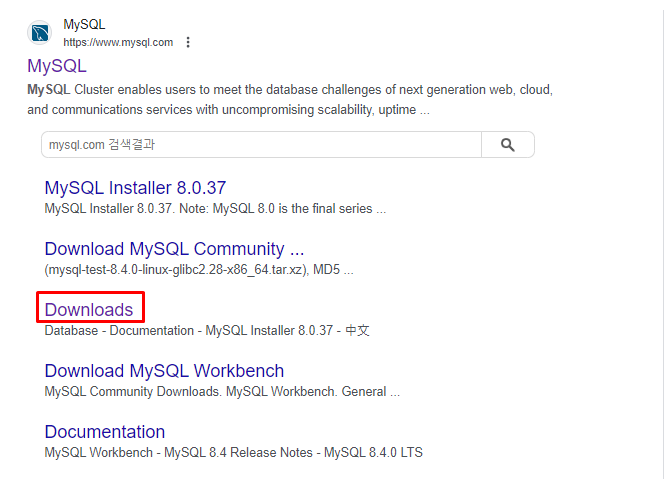Open the MySQL Installer 8.0.37 link
This screenshot has height=479, width=665.
pyautogui.click(x=135, y=188)
